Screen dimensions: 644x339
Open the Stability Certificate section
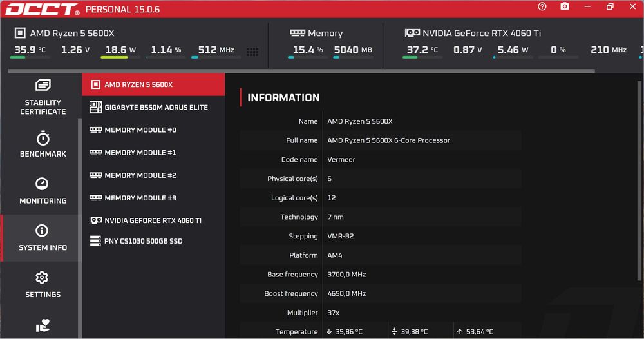43,97
